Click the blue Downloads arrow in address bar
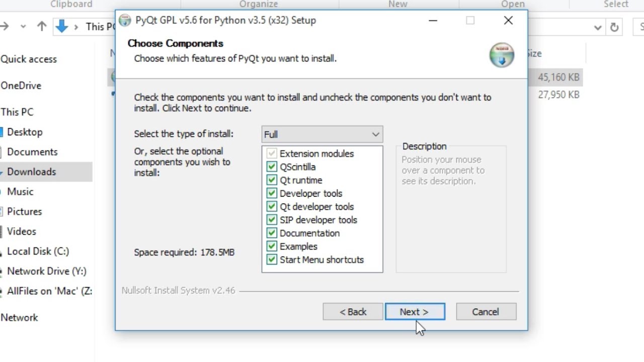 click(62, 27)
